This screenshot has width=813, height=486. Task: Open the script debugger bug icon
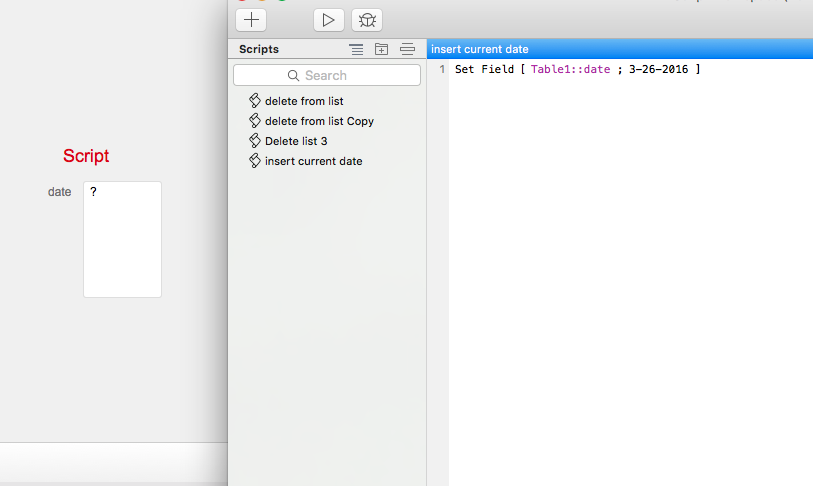(367, 20)
